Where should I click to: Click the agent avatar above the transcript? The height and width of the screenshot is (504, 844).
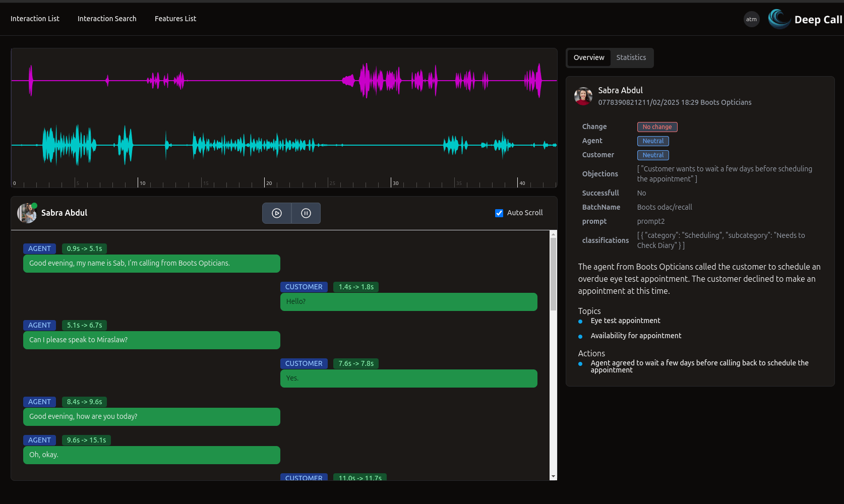pyautogui.click(x=27, y=213)
